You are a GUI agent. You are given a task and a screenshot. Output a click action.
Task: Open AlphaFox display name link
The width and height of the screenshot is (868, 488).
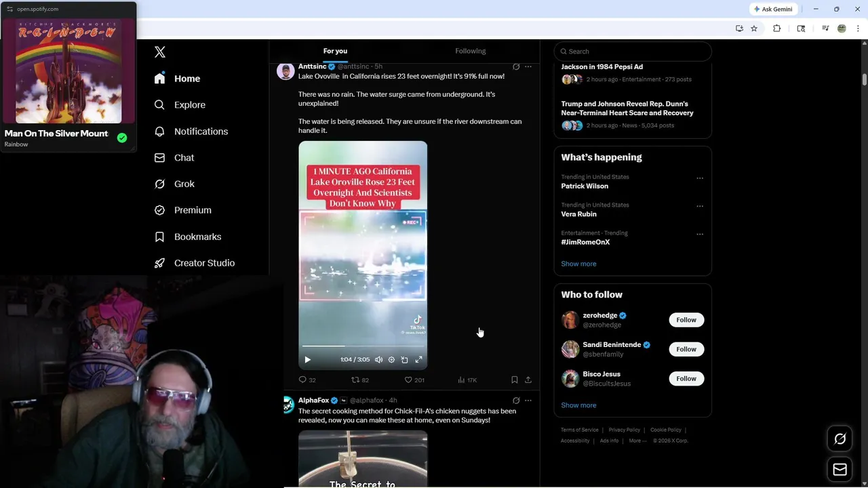(x=313, y=401)
